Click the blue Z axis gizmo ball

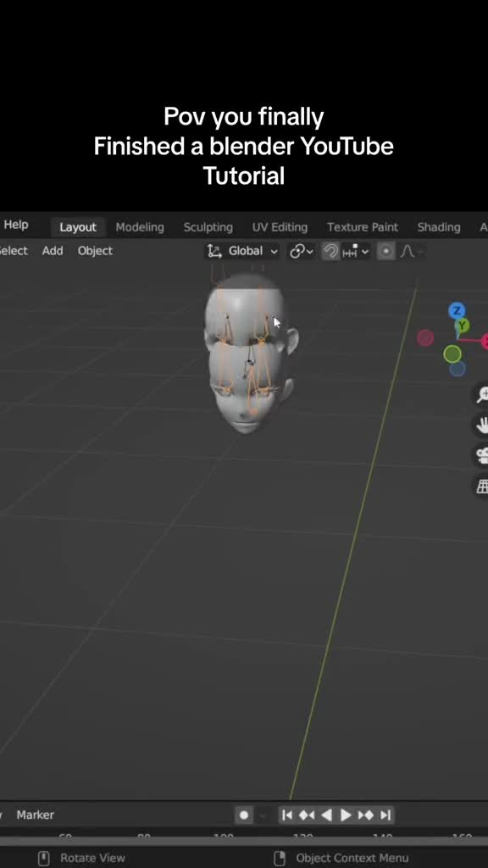(x=457, y=310)
